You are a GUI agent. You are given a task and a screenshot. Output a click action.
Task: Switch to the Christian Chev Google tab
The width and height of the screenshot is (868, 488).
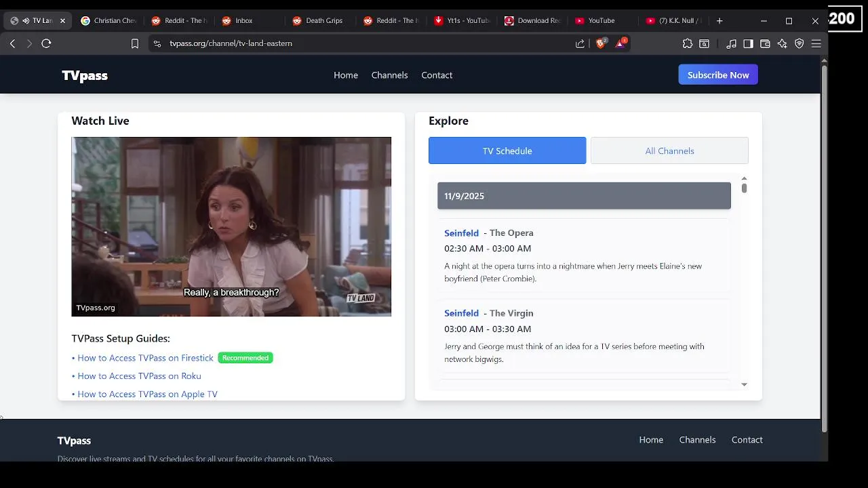click(x=108, y=21)
